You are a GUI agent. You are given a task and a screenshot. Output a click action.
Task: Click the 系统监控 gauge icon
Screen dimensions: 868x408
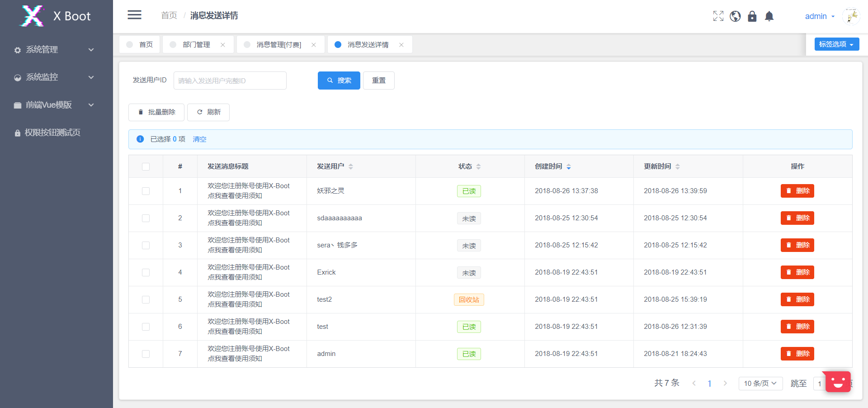[18, 78]
